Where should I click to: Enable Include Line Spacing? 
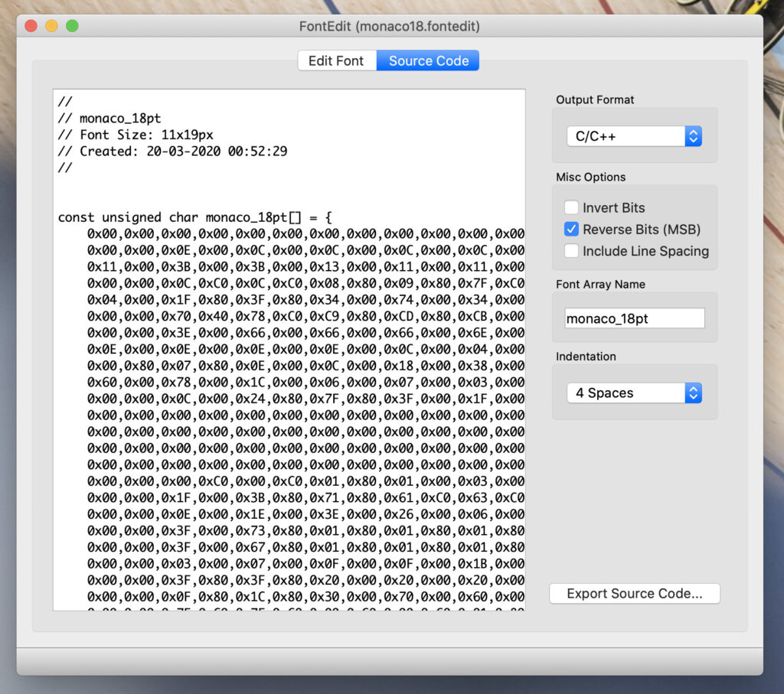point(570,250)
